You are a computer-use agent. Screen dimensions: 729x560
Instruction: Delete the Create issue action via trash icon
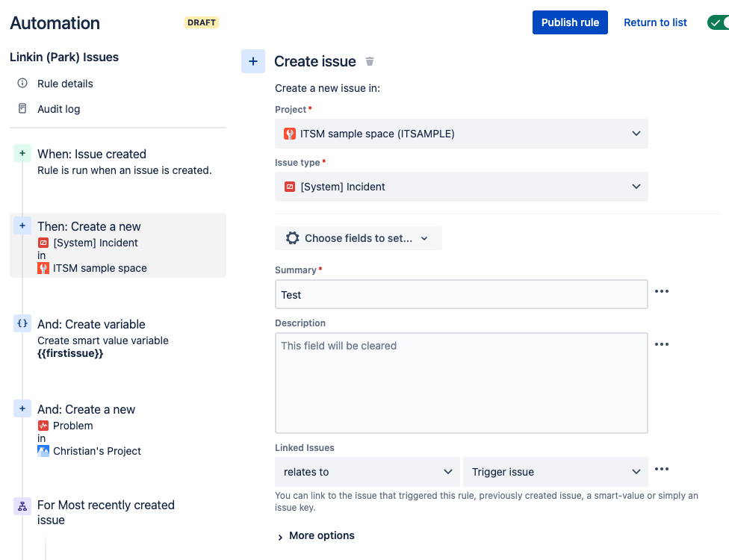[x=369, y=61]
